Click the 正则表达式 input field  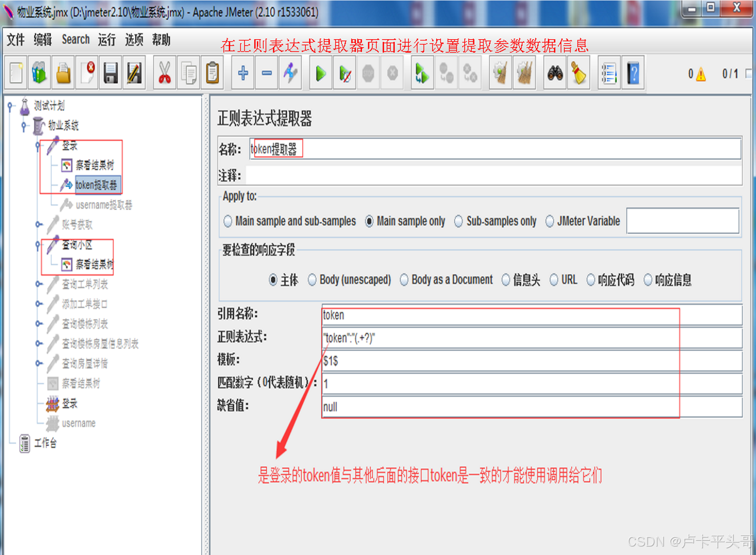[532, 338]
